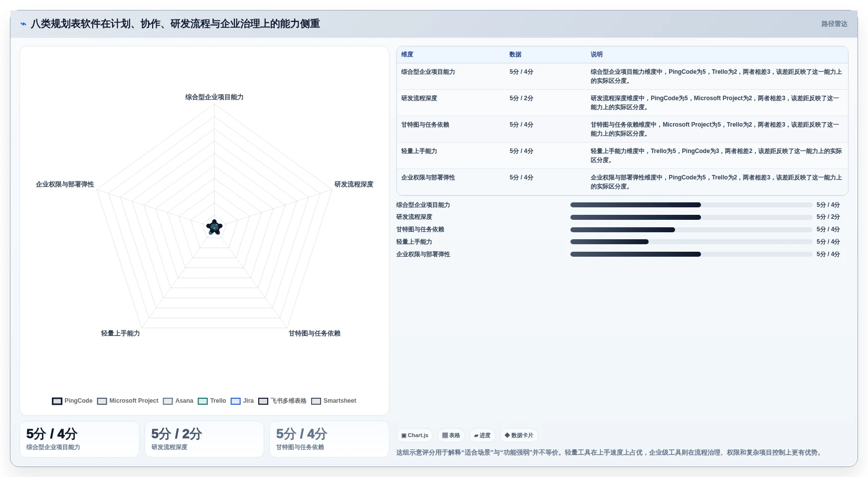Click the blue icon beside the title
Image resolution: width=868 pixels, height=477 pixels.
23,23
